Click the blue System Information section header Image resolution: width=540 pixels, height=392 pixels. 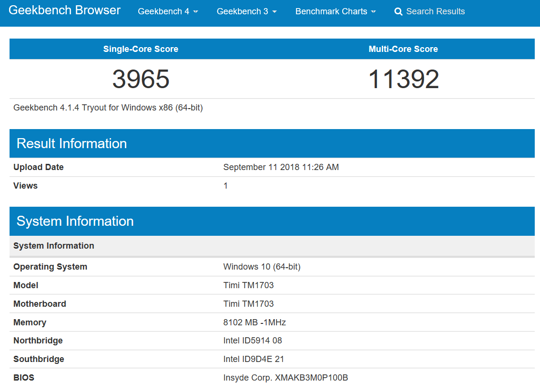point(75,221)
